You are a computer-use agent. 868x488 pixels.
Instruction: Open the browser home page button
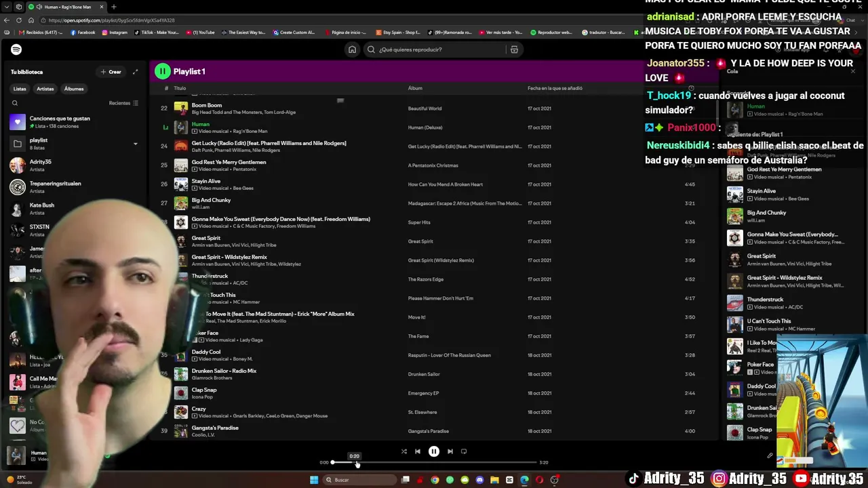point(31,20)
